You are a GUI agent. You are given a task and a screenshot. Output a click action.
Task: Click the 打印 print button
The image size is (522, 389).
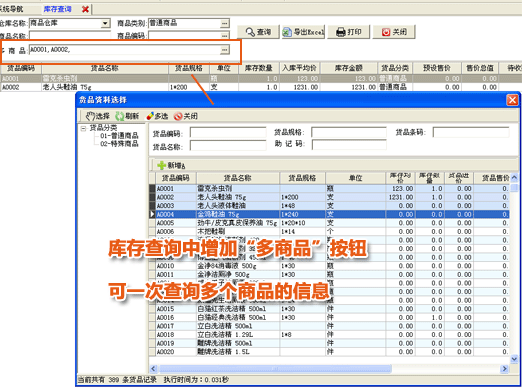[x=349, y=32]
